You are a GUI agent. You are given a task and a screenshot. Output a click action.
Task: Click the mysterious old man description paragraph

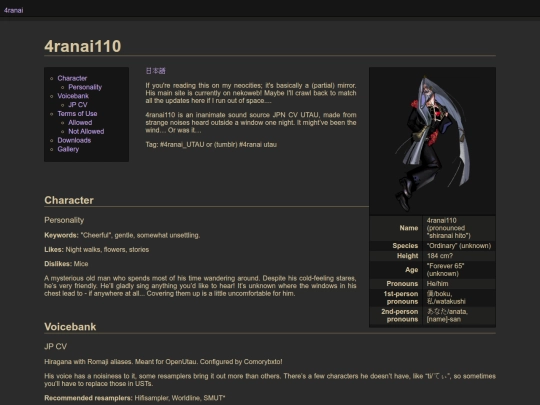tap(200, 286)
